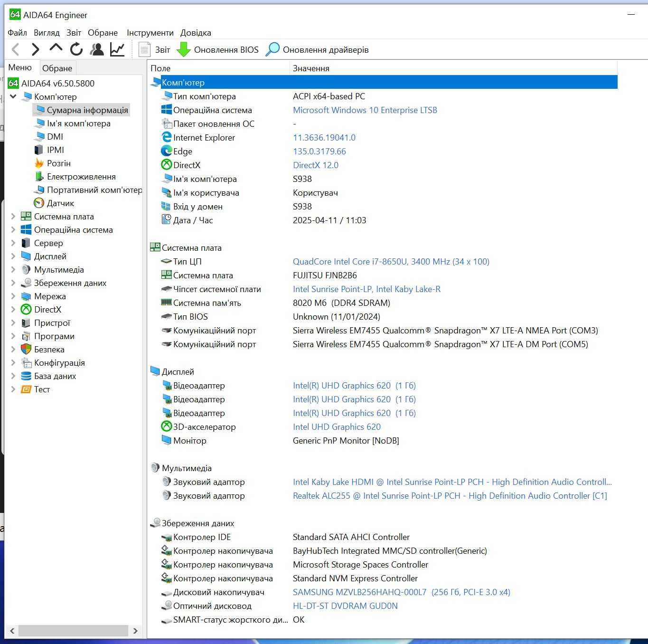This screenshot has width=648, height=644.
Task: Open Internet Explorer version 11.3636.19041.0 link
Action: 324,137
